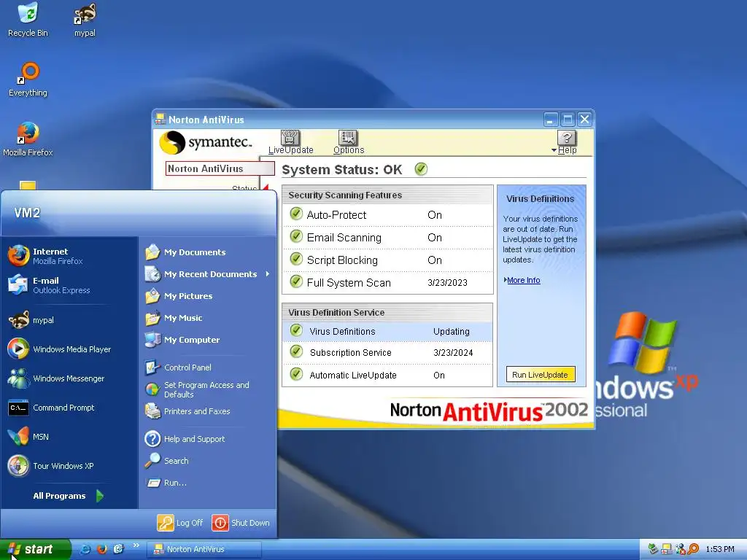747x560 pixels.
Task: Open the More Info link
Action: tap(523, 281)
